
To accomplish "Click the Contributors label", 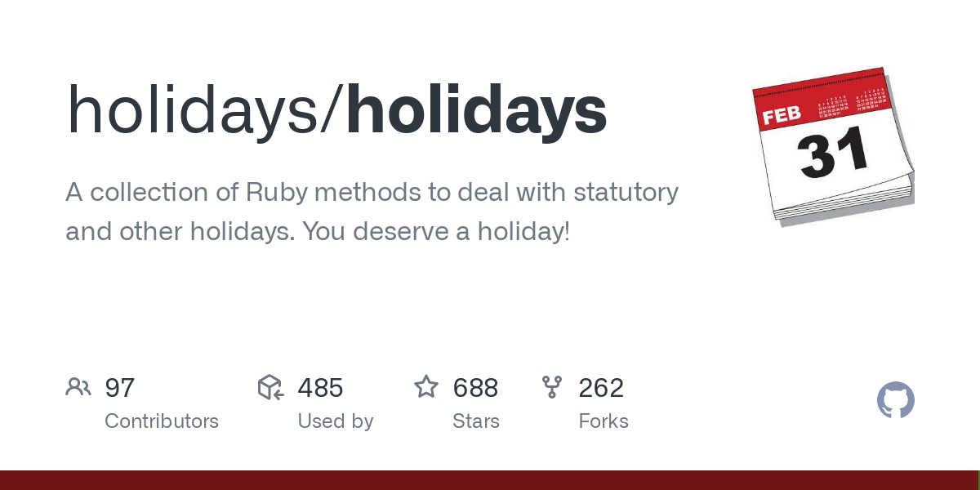I will [x=162, y=421].
